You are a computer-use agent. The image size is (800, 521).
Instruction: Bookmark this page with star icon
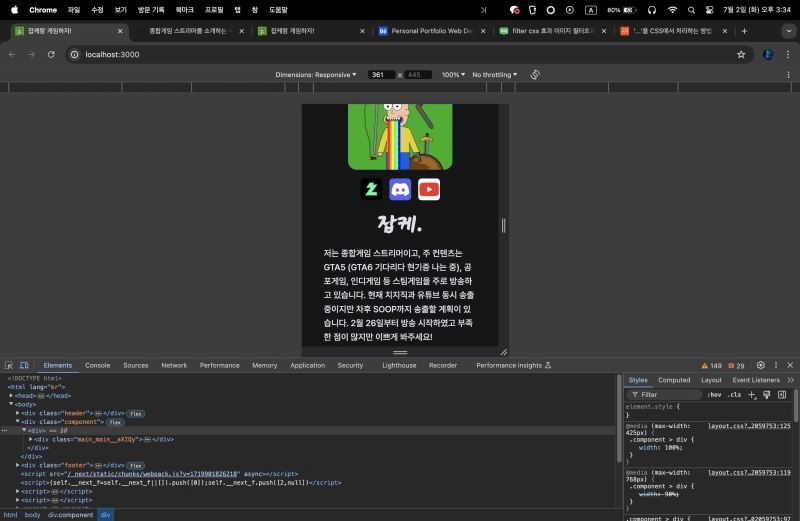(741, 54)
